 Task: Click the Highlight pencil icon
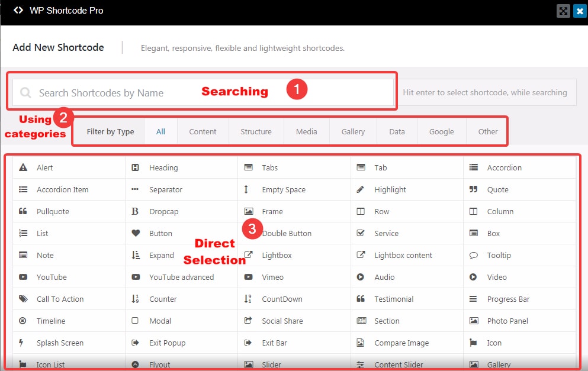coord(361,189)
